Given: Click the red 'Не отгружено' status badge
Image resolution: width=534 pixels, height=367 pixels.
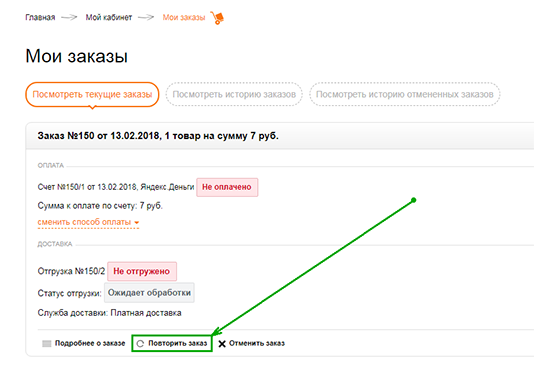Looking at the screenshot, I should 142,271.
